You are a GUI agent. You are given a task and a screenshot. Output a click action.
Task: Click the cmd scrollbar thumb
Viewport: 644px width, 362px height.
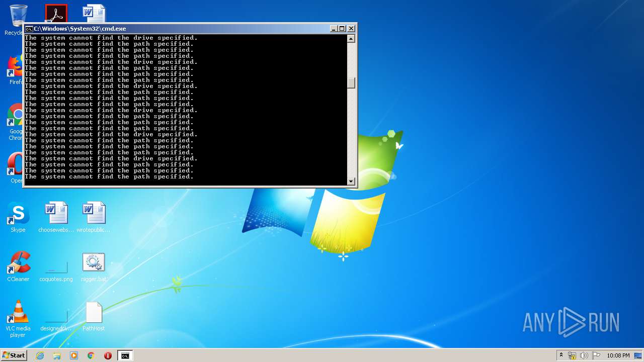point(351,83)
